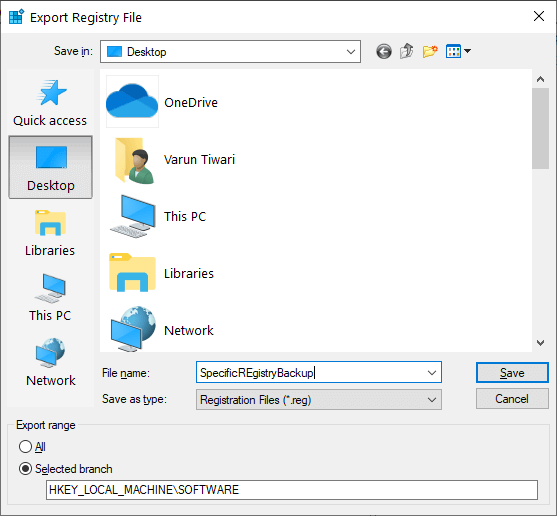Select This PC in the left sidebar
Image resolution: width=557 pixels, height=516 pixels.
pos(50,298)
